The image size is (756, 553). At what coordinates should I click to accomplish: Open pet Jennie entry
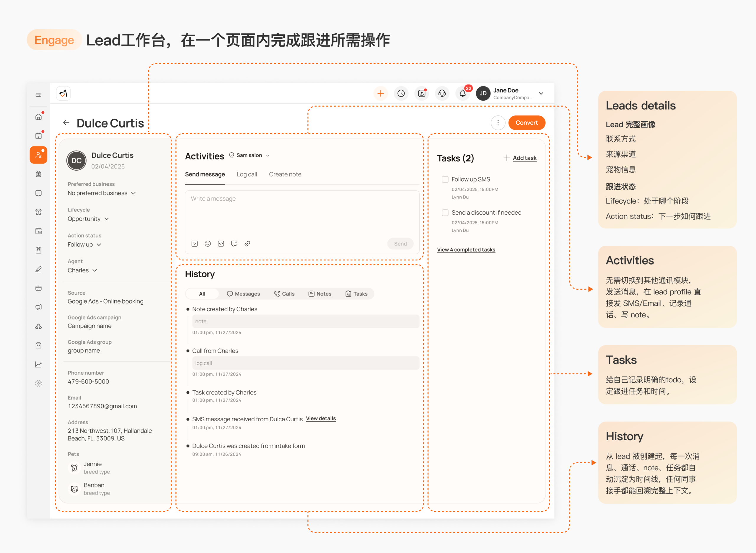point(90,468)
